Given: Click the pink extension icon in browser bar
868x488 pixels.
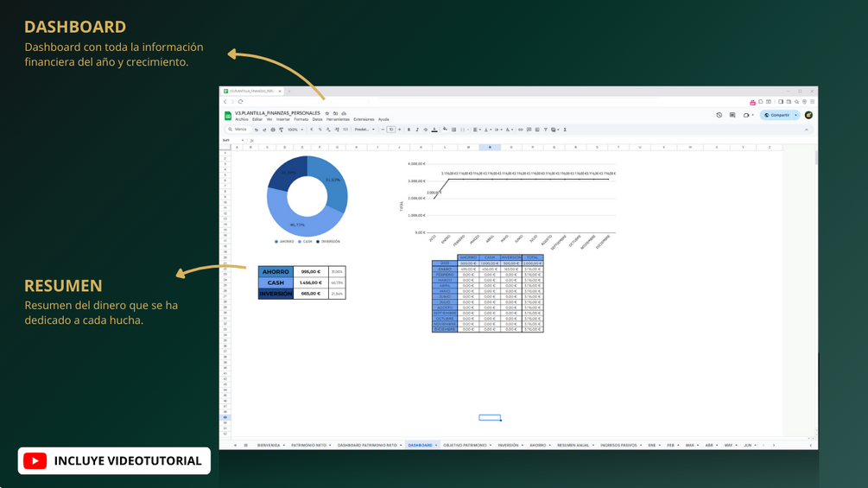Looking at the screenshot, I should (752, 102).
